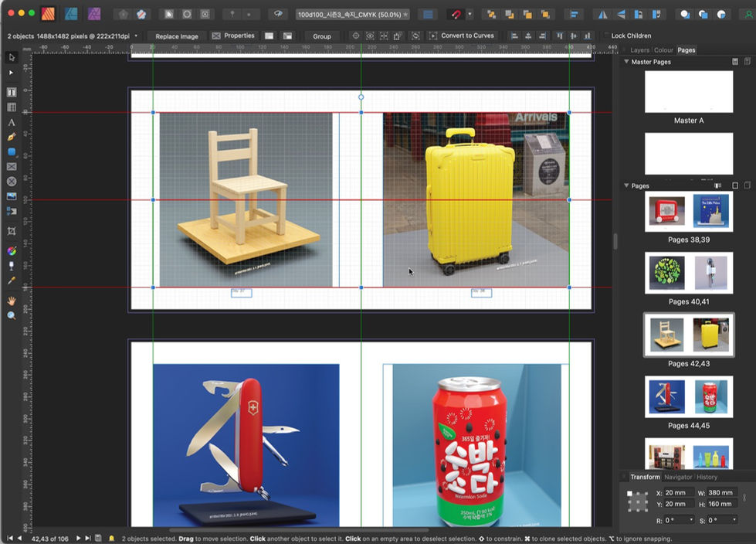Open the Pages 40,41 spread thumbnail
The image size is (756, 544).
[689, 273]
